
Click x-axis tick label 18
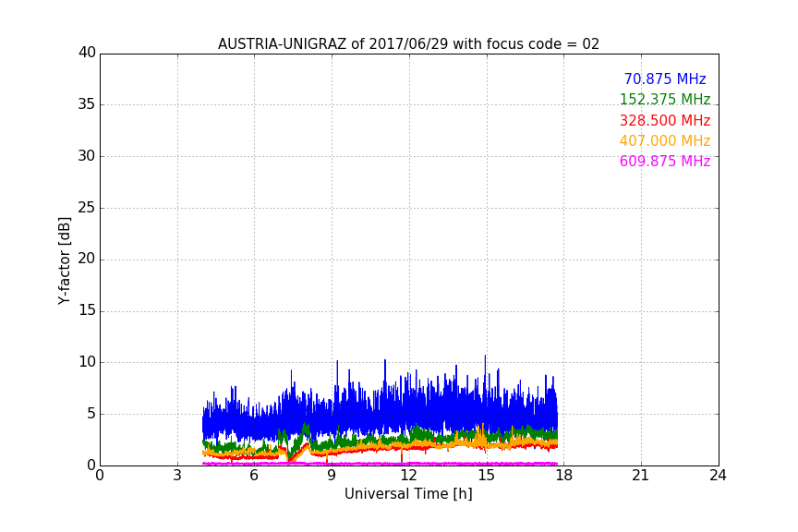(x=564, y=476)
